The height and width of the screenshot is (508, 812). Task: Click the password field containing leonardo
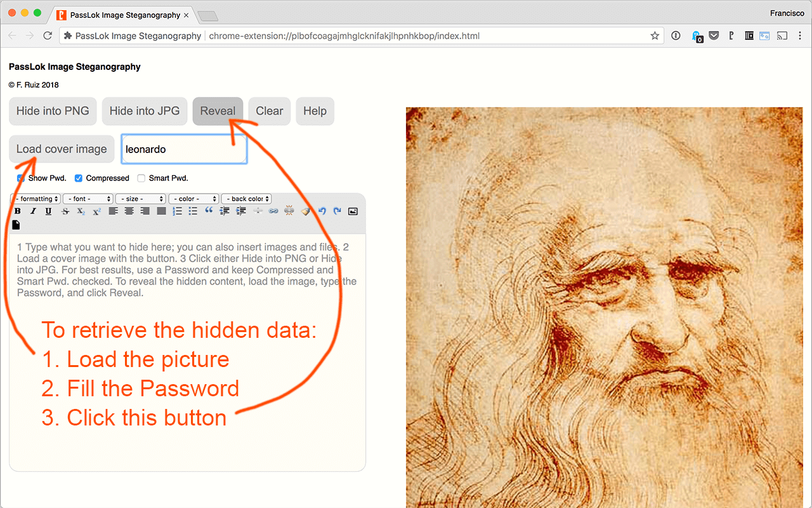point(184,149)
